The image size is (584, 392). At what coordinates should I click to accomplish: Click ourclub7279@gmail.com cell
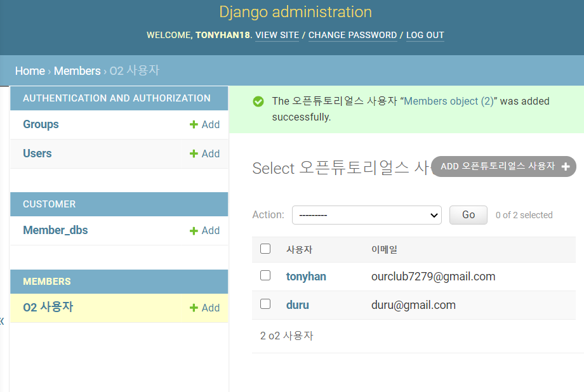[x=433, y=277]
